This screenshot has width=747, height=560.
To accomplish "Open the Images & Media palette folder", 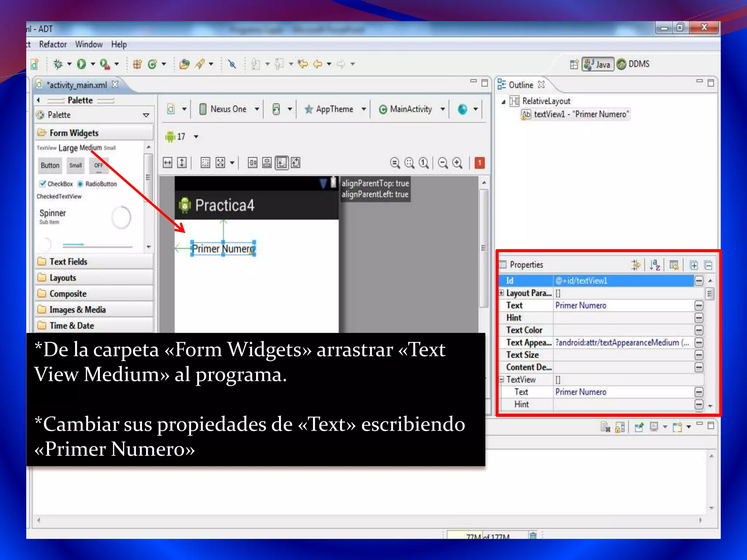I will click(x=94, y=310).
